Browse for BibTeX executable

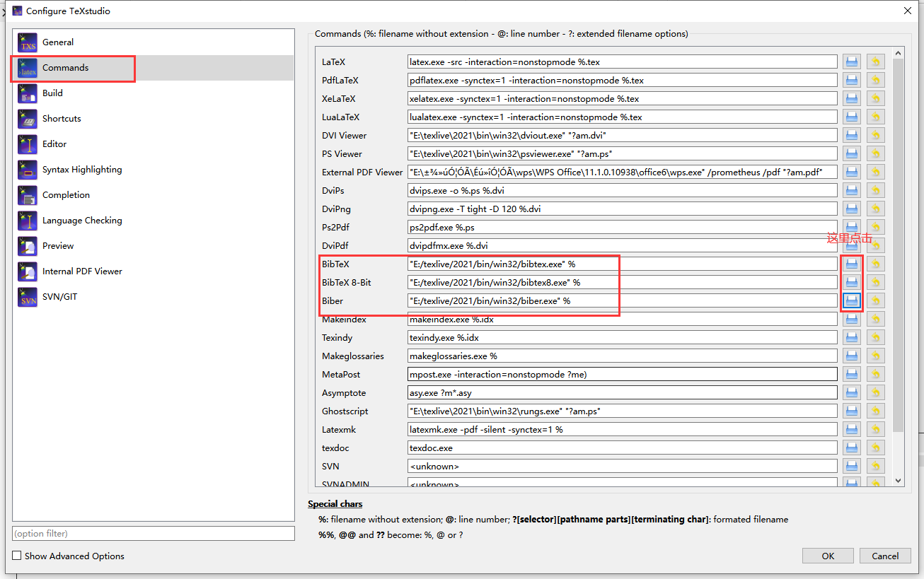click(x=852, y=264)
